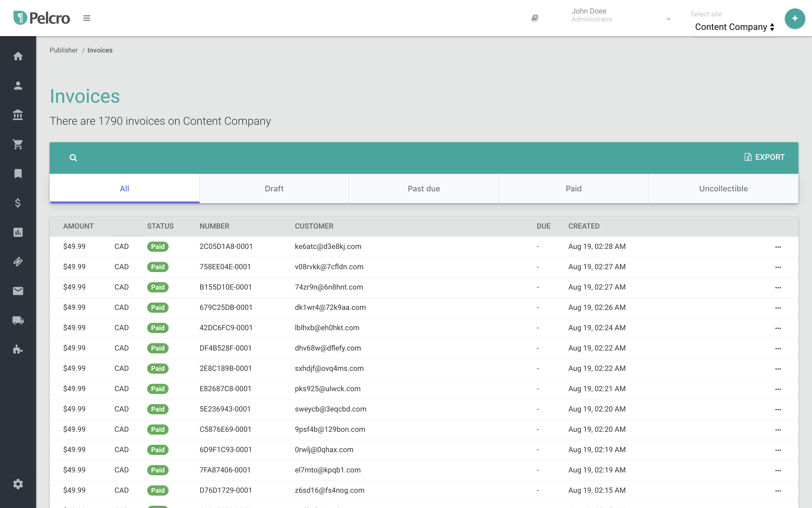Select customer dhv68w@dflefy.com
This screenshot has height=508, width=812.
(328, 348)
